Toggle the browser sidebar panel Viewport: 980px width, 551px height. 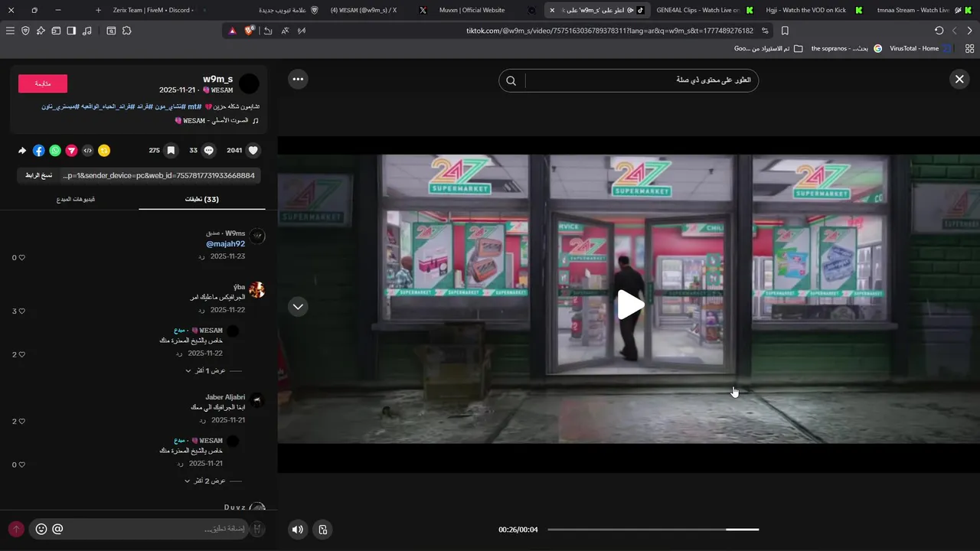point(71,31)
